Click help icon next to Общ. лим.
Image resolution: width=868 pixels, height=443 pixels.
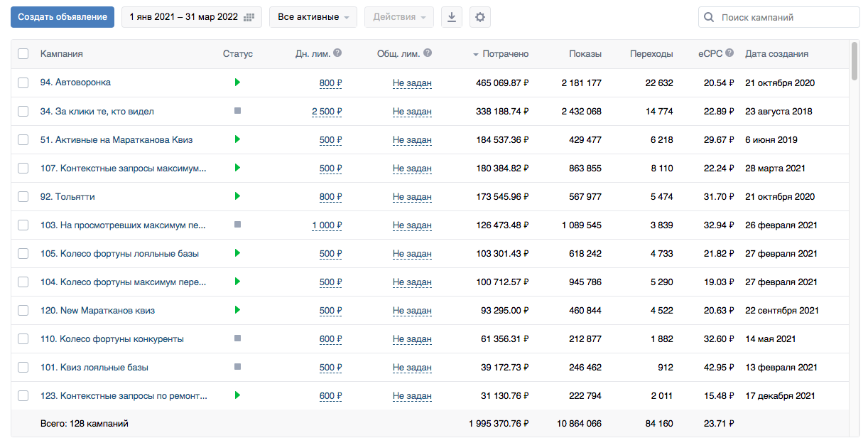[428, 53]
